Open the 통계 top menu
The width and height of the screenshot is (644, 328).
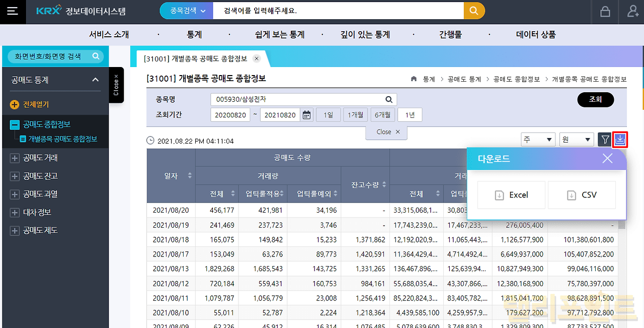(x=194, y=35)
